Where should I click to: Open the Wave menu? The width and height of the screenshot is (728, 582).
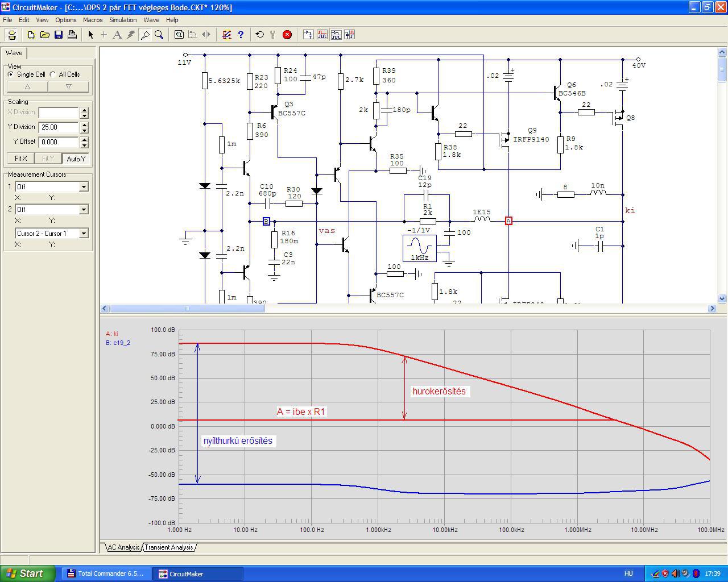pos(151,20)
